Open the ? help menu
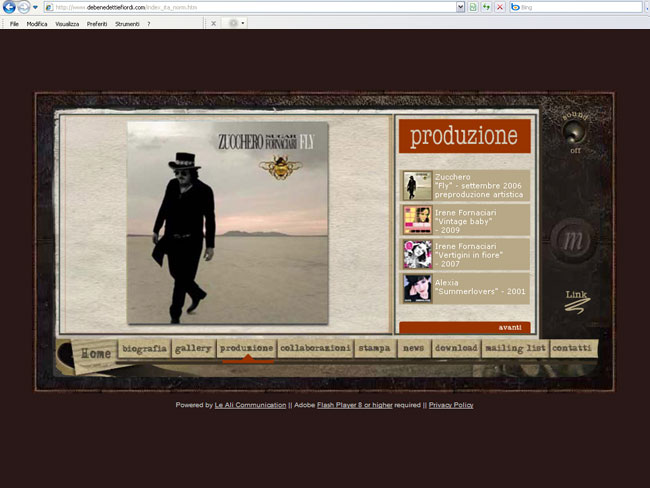The width and height of the screenshot is (650, 488). point(148,24)
